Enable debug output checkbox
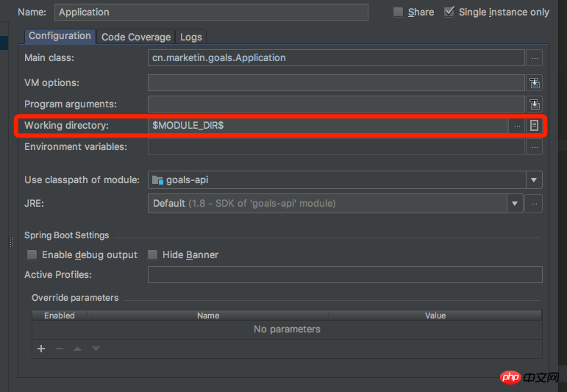The image size is (567, 392). click(x=32, y=254)
